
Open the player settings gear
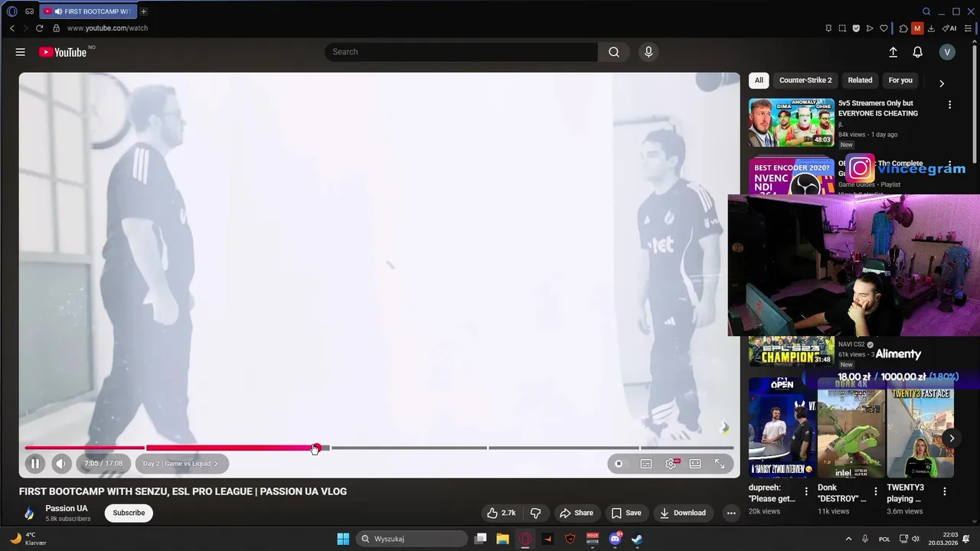point(671,464)
